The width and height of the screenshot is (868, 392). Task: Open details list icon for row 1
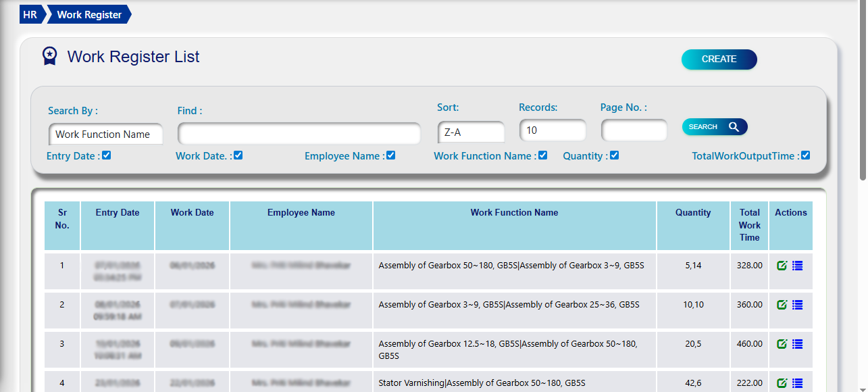pyautogui.click(x=797, y=266)
